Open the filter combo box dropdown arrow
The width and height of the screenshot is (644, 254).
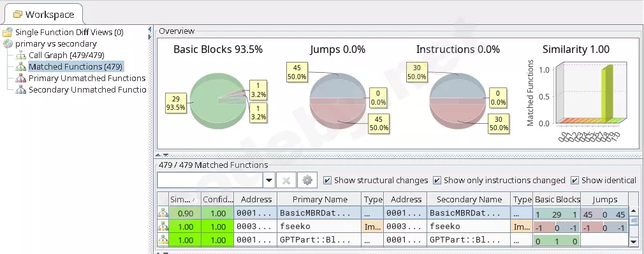pyautogui.click(x=269, y=180)
